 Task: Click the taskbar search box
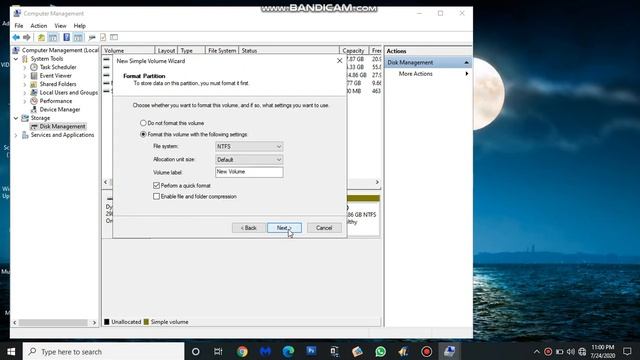[104, 351]
